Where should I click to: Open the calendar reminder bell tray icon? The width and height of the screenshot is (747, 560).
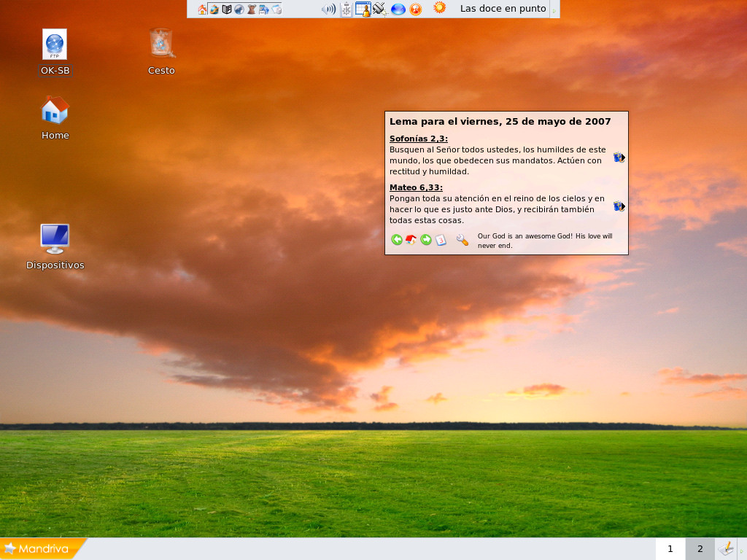tap(363, 9)
